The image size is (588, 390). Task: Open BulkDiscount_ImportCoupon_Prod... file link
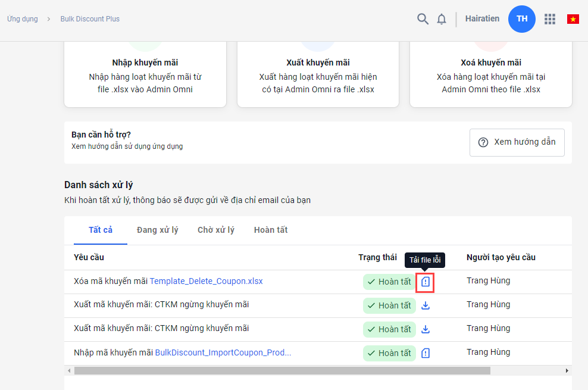pyautogui.click(x=223, y=352)
